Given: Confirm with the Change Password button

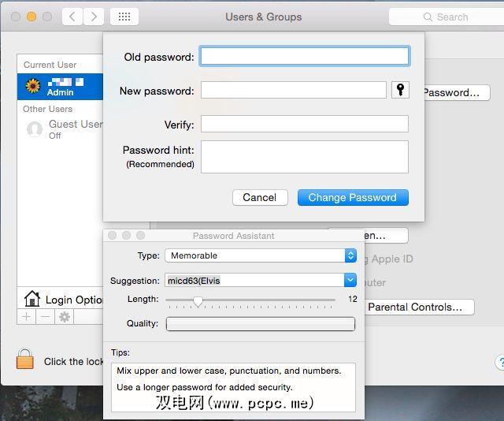Looking at the screenshot, I should (x=353, y=197).
